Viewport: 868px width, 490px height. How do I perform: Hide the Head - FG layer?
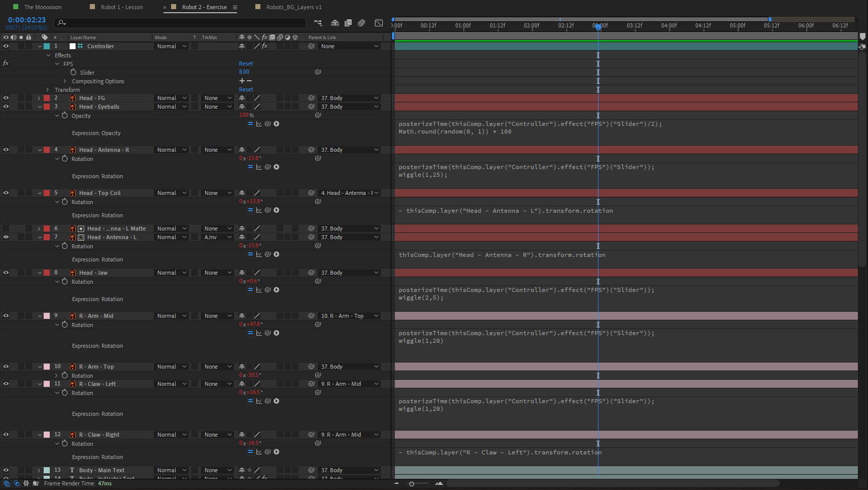pyautogui.click(x=6, y=98)
